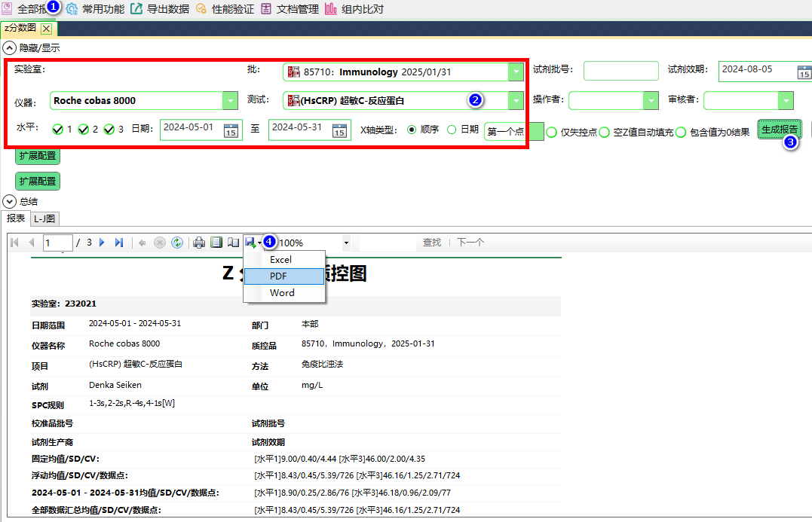Open the 仪器 instrument dropdown
This screenshot has width=812, height=522.
(x=231, y=100)
